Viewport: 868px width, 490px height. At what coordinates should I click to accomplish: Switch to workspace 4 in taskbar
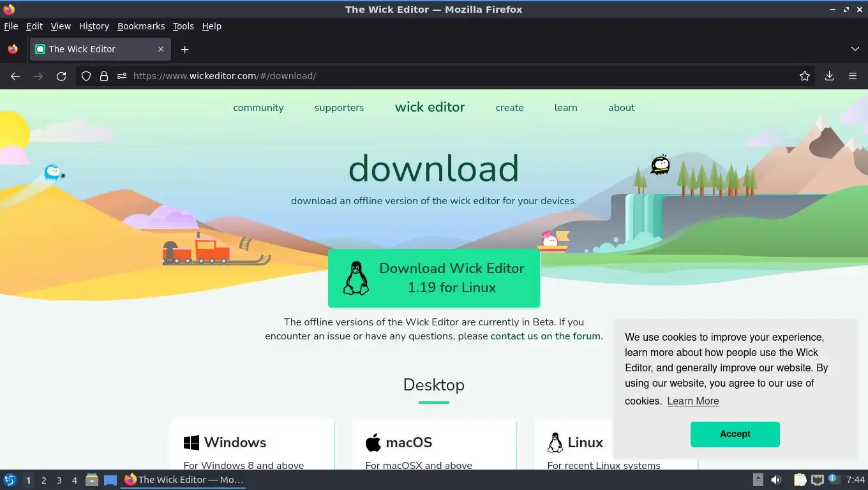tap(74, 480)
